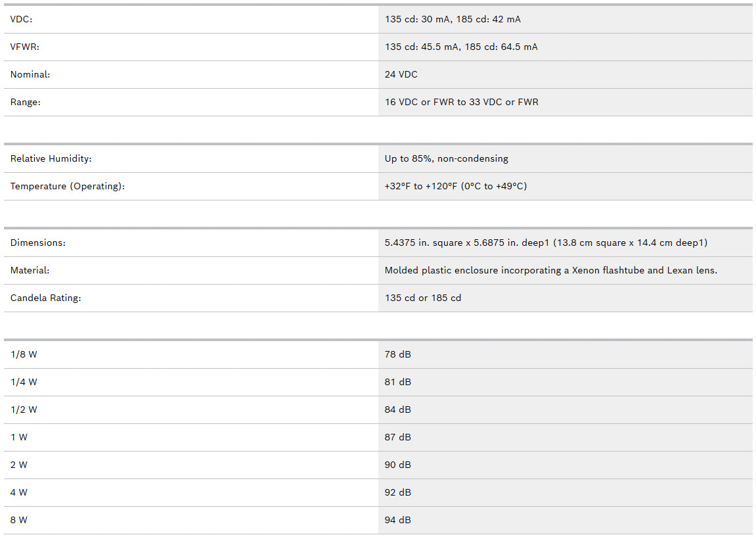Click the 24 VDC value cell
This screenshot has width=756, height=537.
pyautogui.click(x=401, y=74)
